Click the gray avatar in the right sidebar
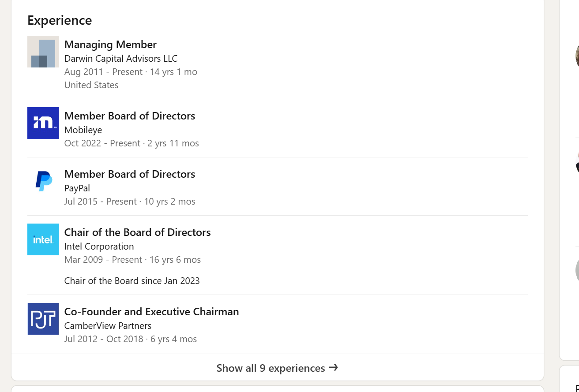This screenshot has width=579, height=392. [x=577, y=270]
